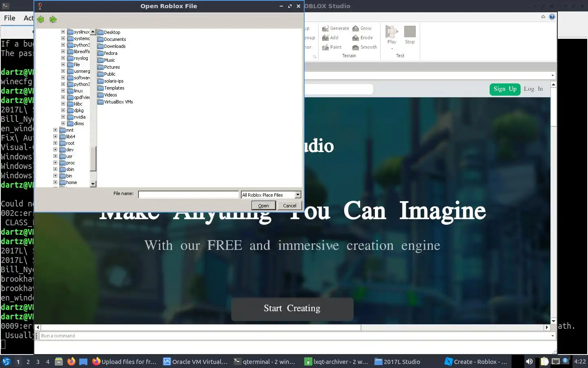
Task: Open the Documents folder
Action: [x=112, y=39]
